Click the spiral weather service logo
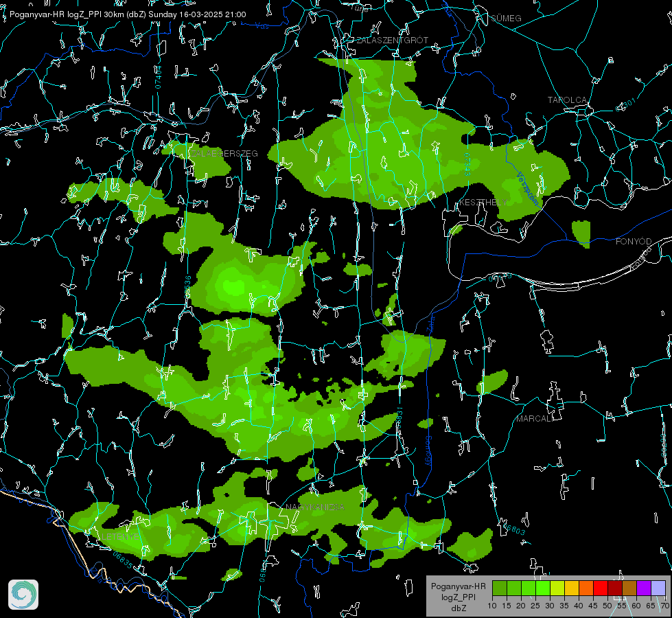The width and height of the screenshot is (672, 618). click(x=23, y=595)
